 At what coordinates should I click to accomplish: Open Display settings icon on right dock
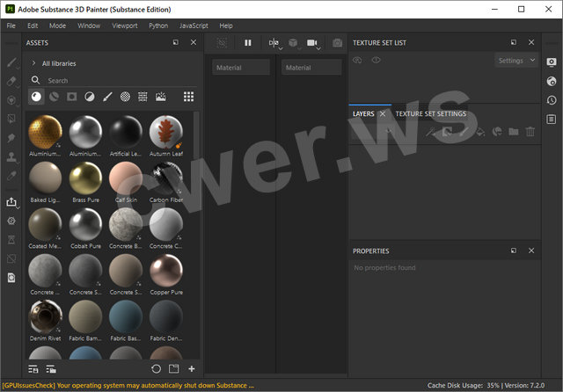(552, 62)
